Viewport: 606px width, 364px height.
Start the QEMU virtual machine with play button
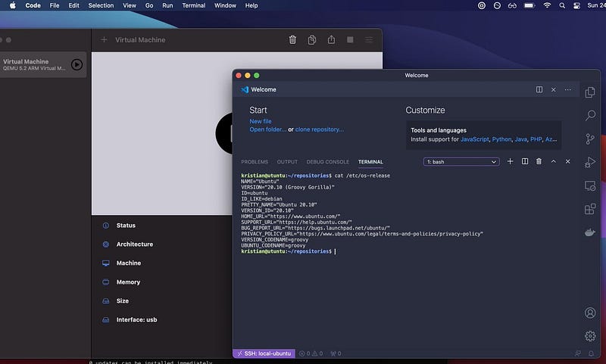(x=77, y=64)
